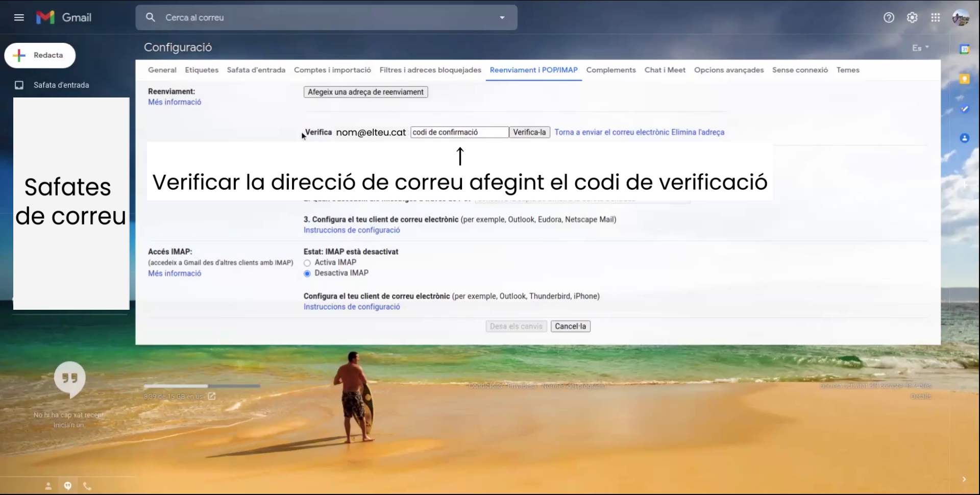Open Safata d'entrada in sidebar
Image resolution: width=980 pixels, height=495 pixels.
point(61,85)
